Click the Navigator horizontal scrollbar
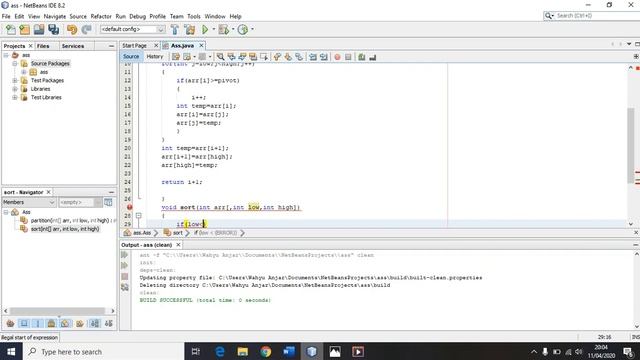 tap(58, 311)
